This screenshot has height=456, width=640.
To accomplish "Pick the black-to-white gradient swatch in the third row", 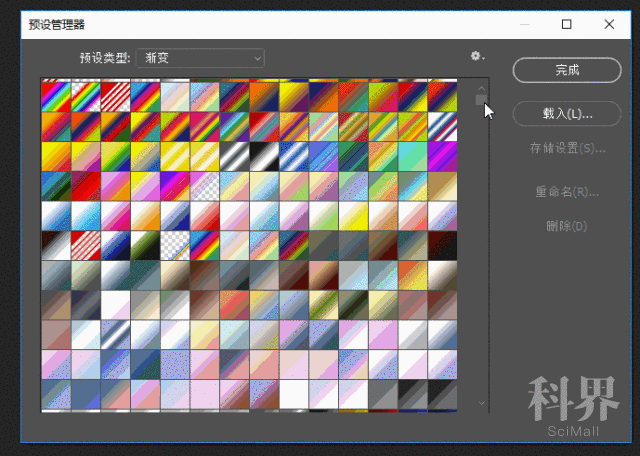I will (x=235, y=156).
